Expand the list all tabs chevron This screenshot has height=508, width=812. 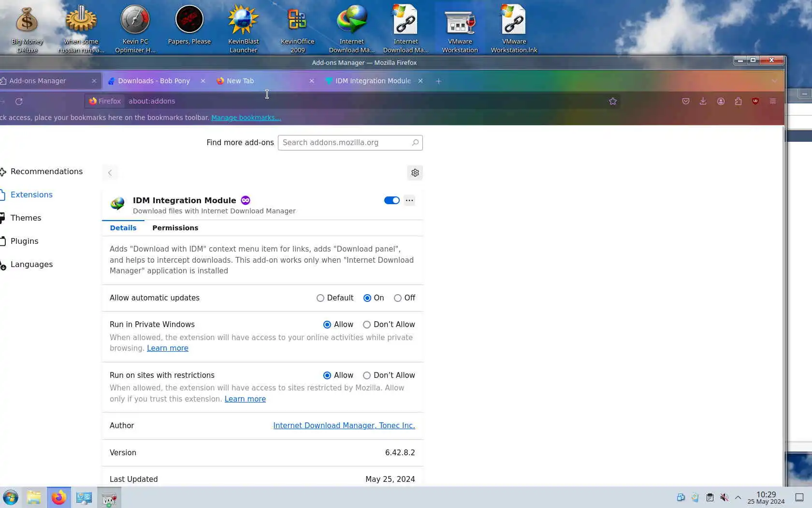[x=774, y=81]
